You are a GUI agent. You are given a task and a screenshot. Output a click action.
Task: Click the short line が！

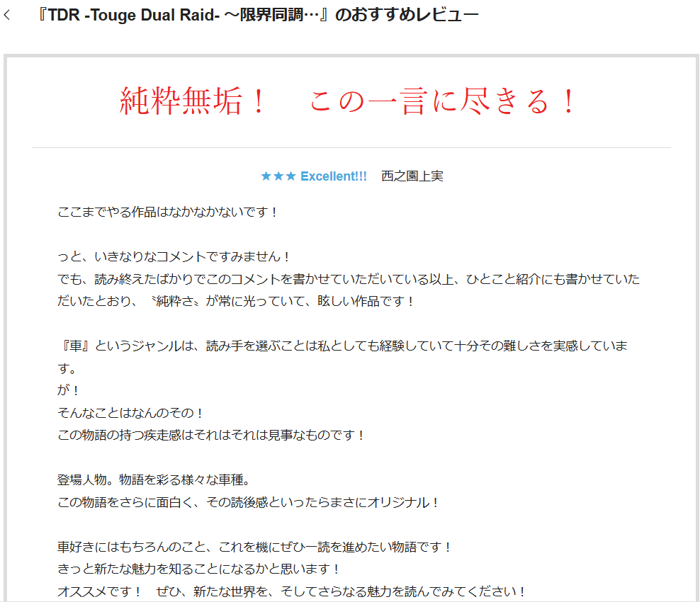(68, 390)
